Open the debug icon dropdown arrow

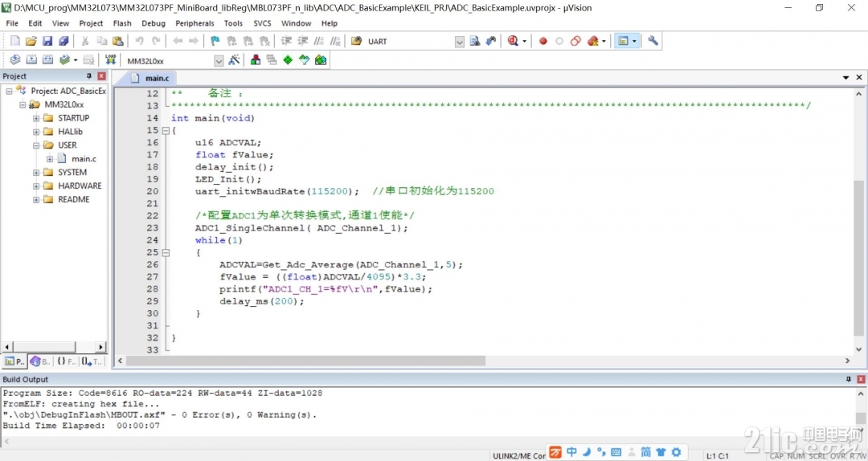coord(524,41)
